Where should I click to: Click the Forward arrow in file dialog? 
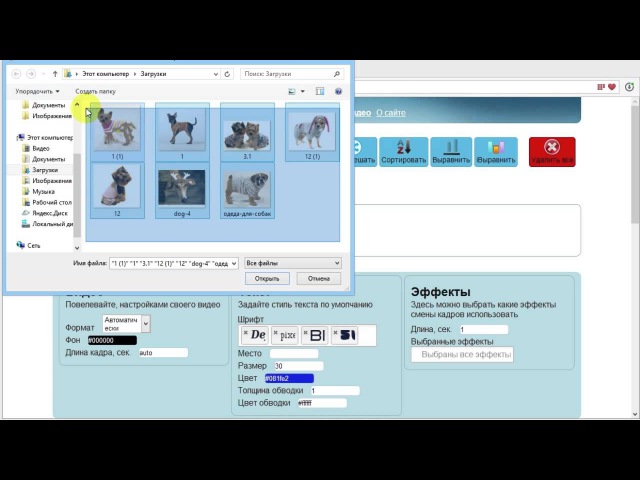pos(31,74)
